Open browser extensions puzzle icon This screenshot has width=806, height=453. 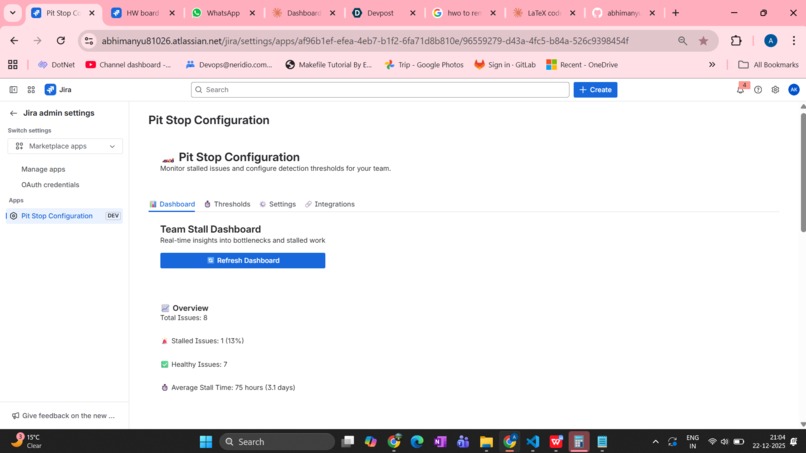[x=736, y=41]
